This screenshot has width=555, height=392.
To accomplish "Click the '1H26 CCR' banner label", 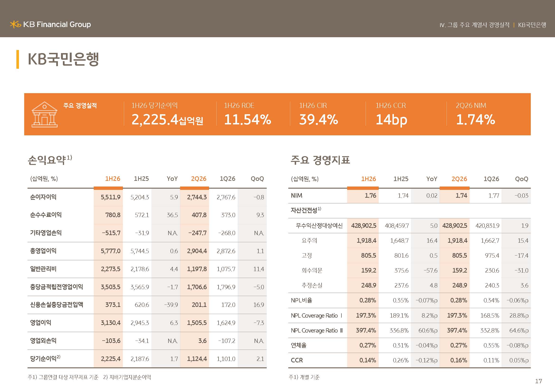I will click(391, 105).
